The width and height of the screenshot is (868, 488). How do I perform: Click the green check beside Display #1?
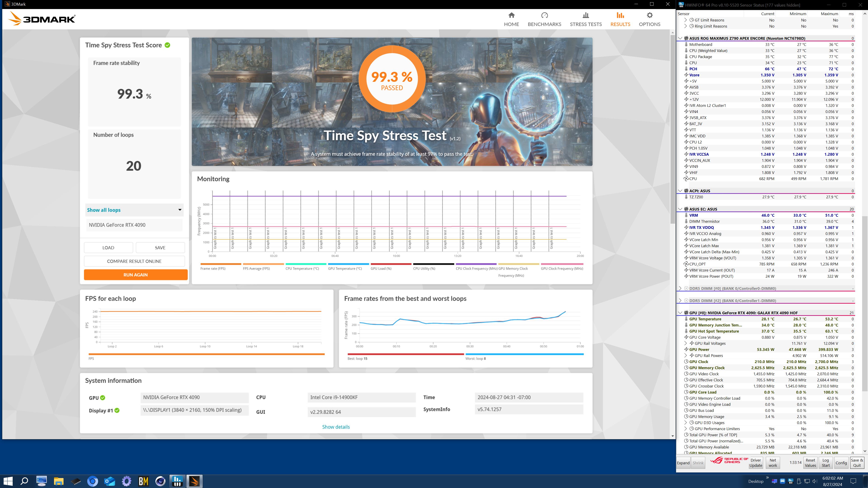point(117,411)
